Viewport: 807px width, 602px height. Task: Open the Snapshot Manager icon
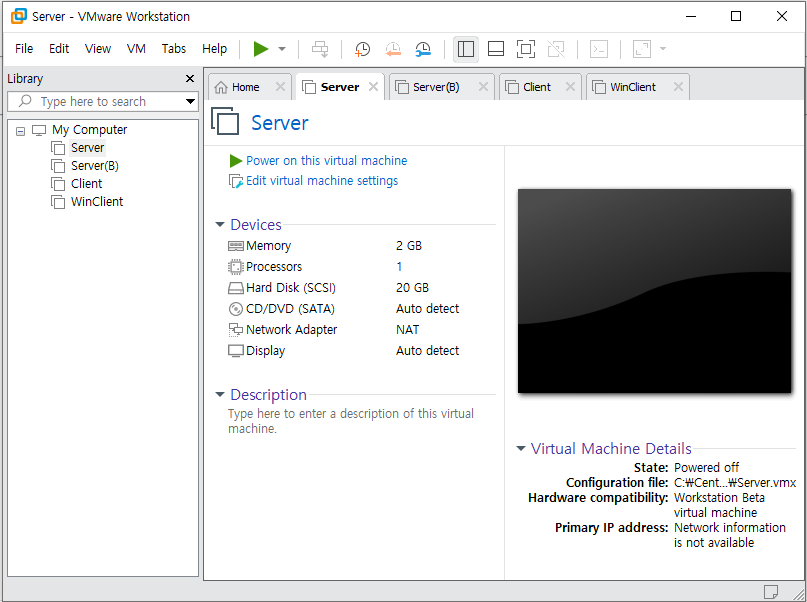pos(423,49)
